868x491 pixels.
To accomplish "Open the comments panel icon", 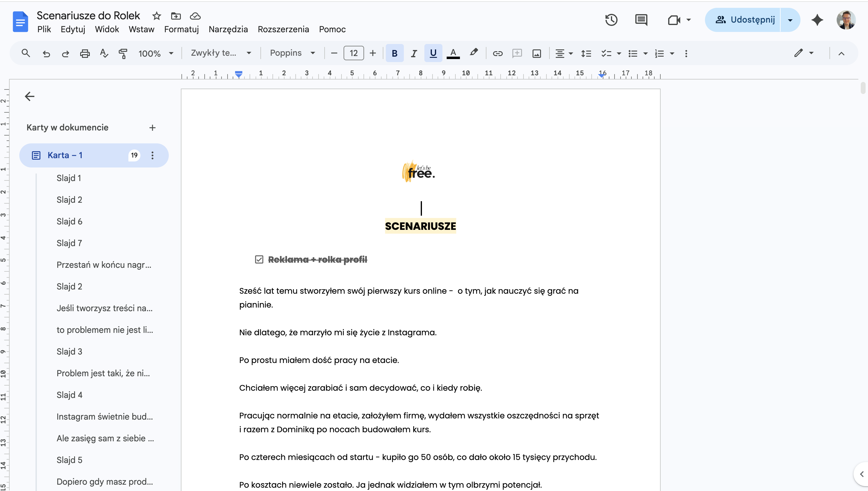I will click(x=641, y=20).
